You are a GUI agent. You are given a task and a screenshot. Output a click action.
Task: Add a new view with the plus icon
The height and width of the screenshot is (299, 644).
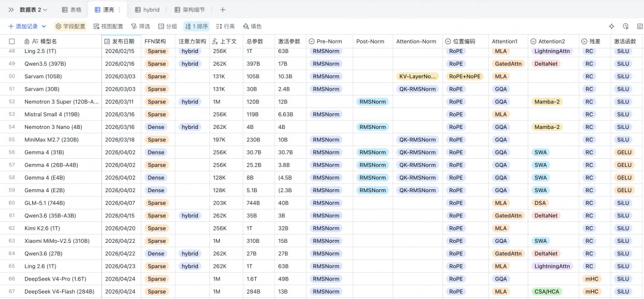click(x=222, y=10)
